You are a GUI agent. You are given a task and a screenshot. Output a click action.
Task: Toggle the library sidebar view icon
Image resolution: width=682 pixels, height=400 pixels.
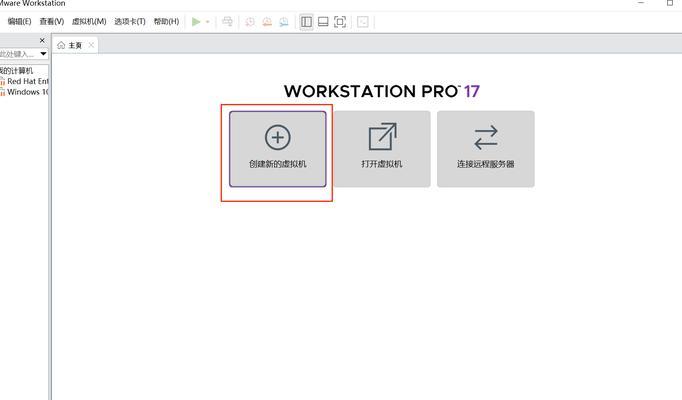coord(306,22)
